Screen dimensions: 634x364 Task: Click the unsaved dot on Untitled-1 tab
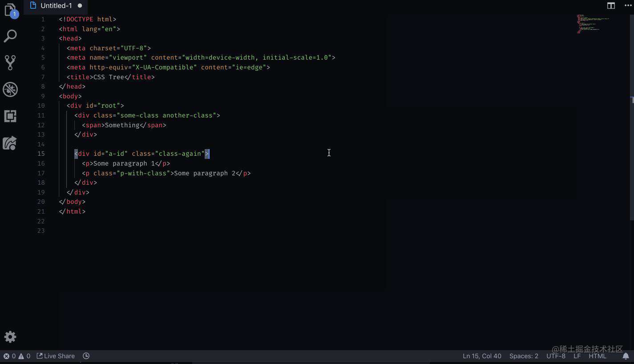point(80,6)
